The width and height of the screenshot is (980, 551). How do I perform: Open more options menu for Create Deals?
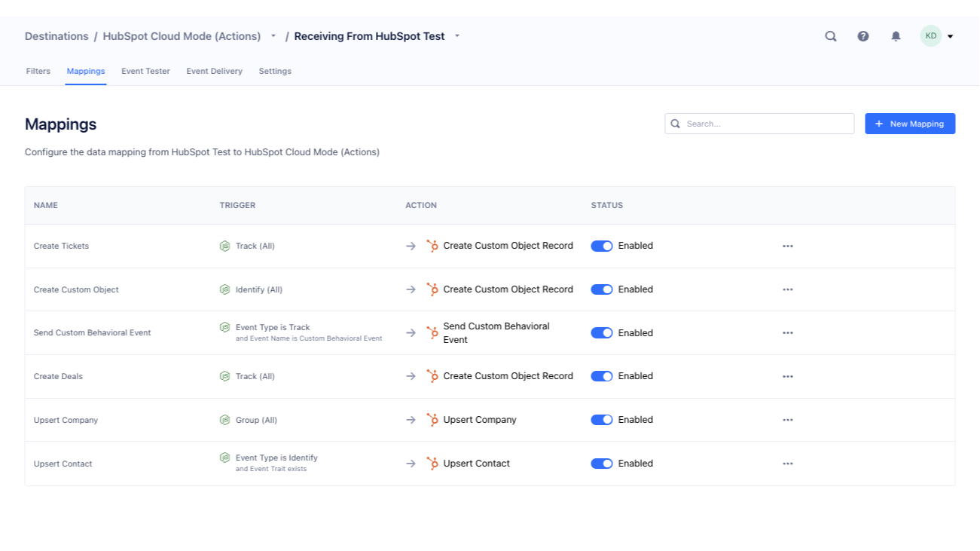point(788,376)
